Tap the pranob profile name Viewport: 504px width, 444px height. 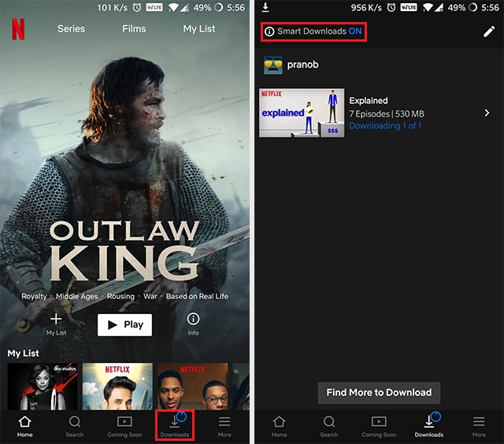click(302, 65)
